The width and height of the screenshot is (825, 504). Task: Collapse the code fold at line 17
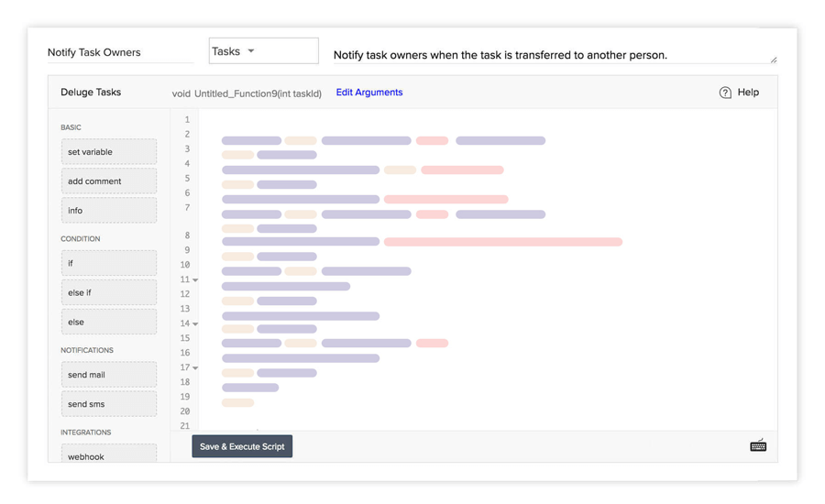(x=195, y=368)
